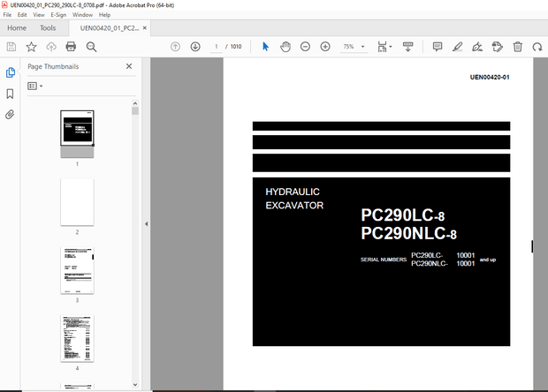Open the Attachments paperclip panel
The height and width of the screenshot is (392, 548).
point(10,115)
